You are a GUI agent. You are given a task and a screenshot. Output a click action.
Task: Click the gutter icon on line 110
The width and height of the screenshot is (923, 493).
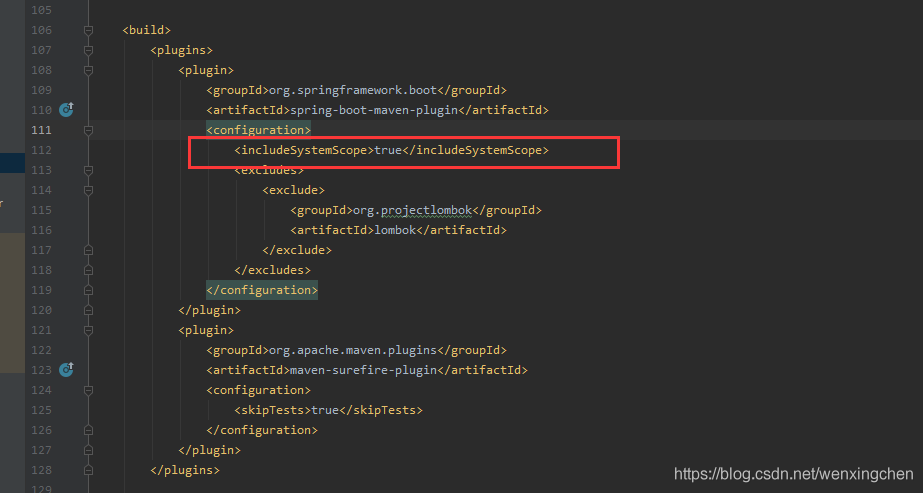pos(67,109)
